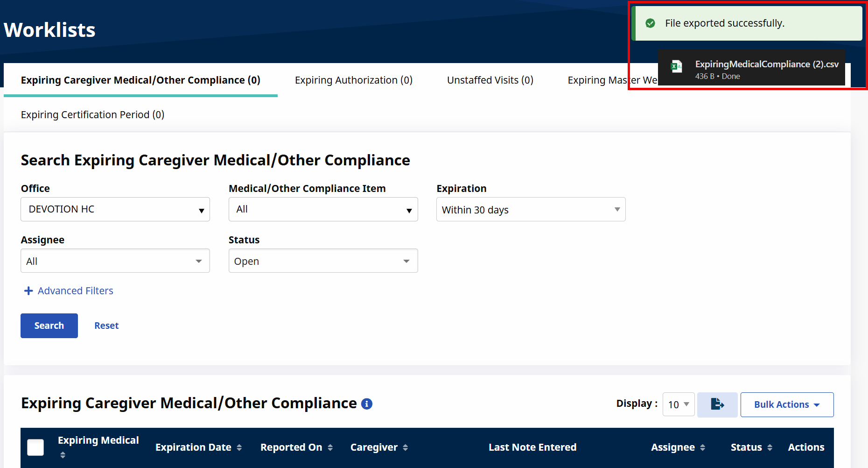The width and height of the screenshot is (868, 468).
Task: Click the Reset link
Action: point(106,326)
